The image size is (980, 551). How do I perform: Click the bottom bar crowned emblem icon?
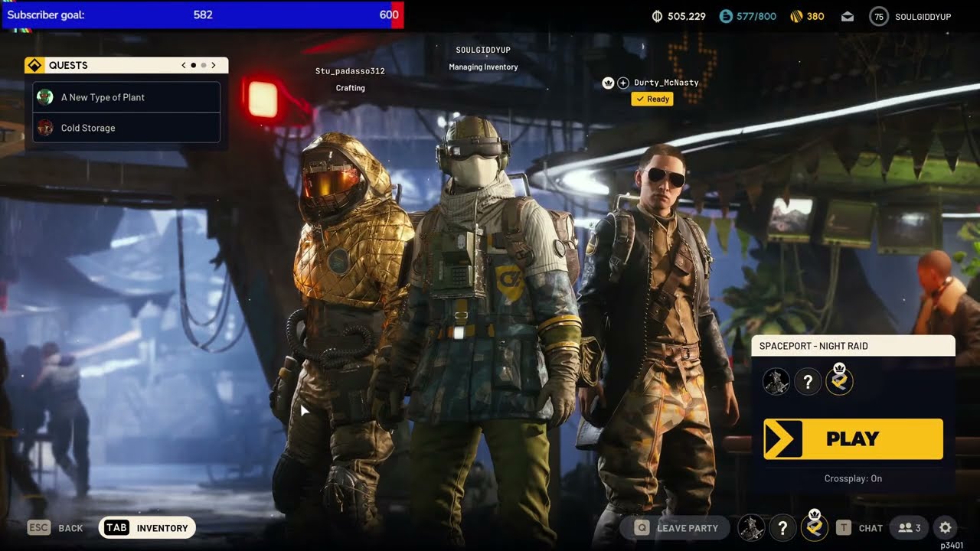pos(815,526)
